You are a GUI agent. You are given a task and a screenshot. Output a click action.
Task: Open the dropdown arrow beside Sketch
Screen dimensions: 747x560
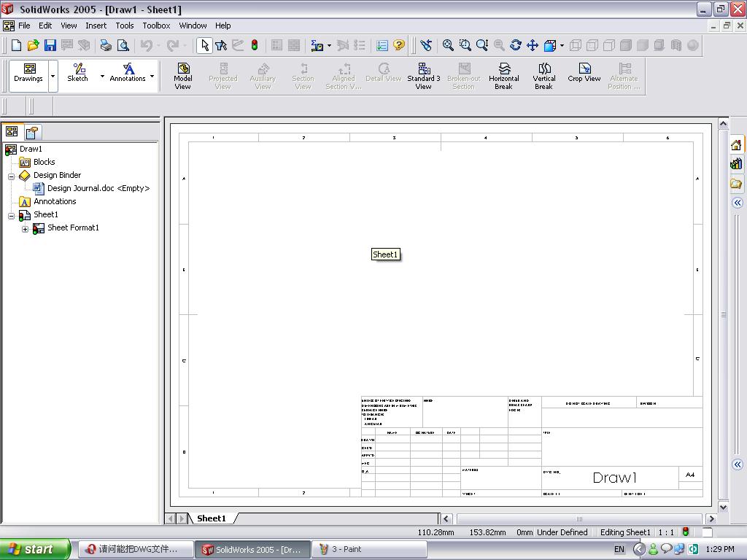point(102,76)
